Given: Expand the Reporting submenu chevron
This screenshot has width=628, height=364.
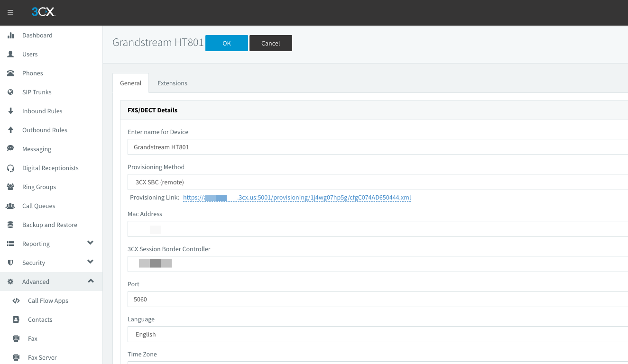Looking at the screenshot, I should (91, 243).
